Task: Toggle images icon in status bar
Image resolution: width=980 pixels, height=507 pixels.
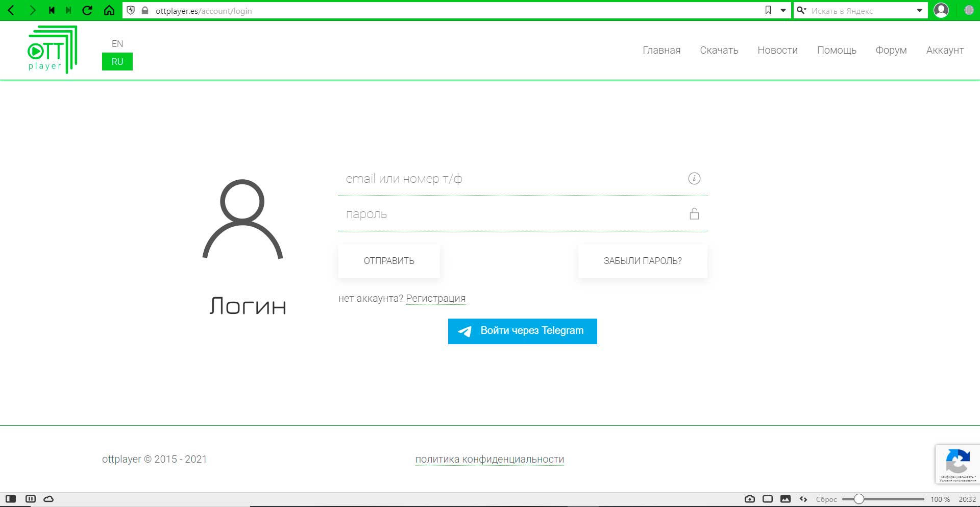Action: point(786,499)
